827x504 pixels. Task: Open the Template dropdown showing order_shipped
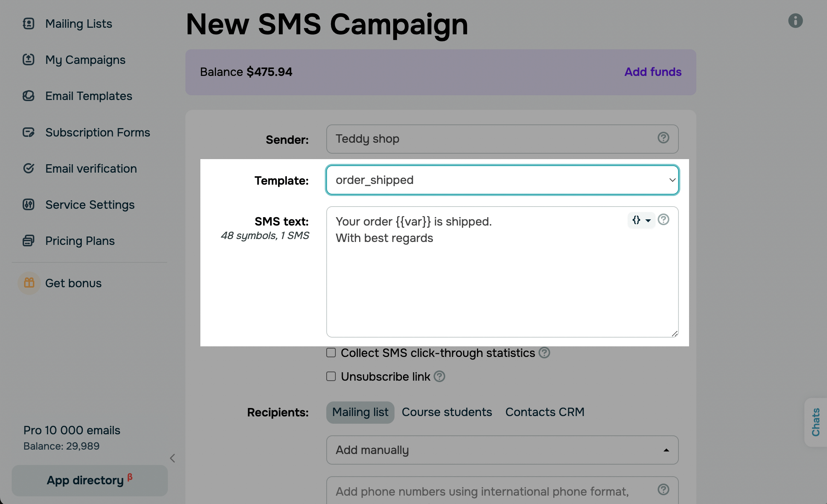tap(502, 180)
